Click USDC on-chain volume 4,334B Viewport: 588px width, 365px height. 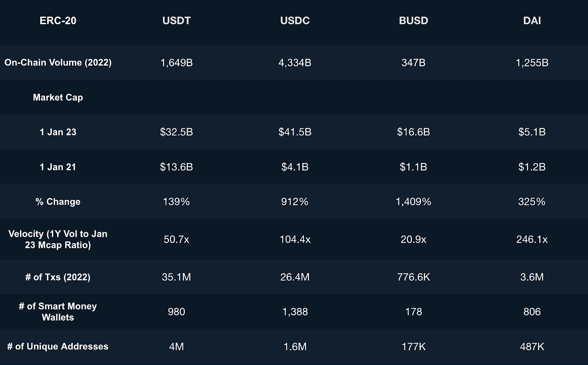tap(295, 63)
